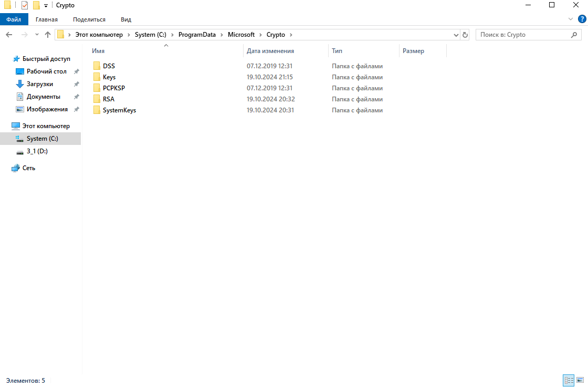588x387 pixels.
Task: Click the Help question mark icon
Action: (x=582, y=19)
